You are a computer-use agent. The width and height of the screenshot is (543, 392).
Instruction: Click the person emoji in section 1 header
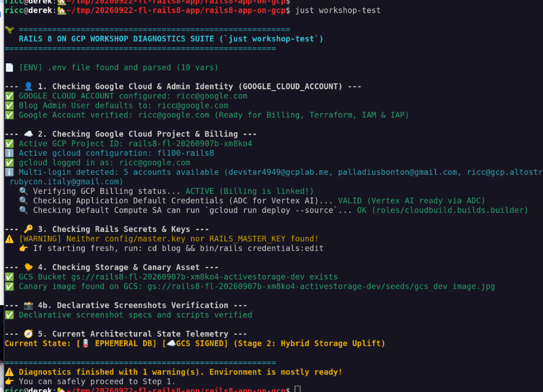(29, 86)
